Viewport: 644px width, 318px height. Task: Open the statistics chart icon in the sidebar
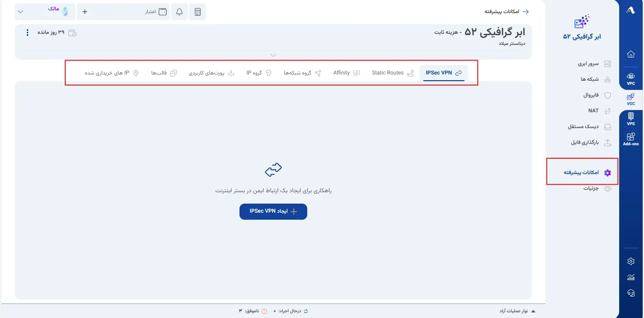pos(631,277)
